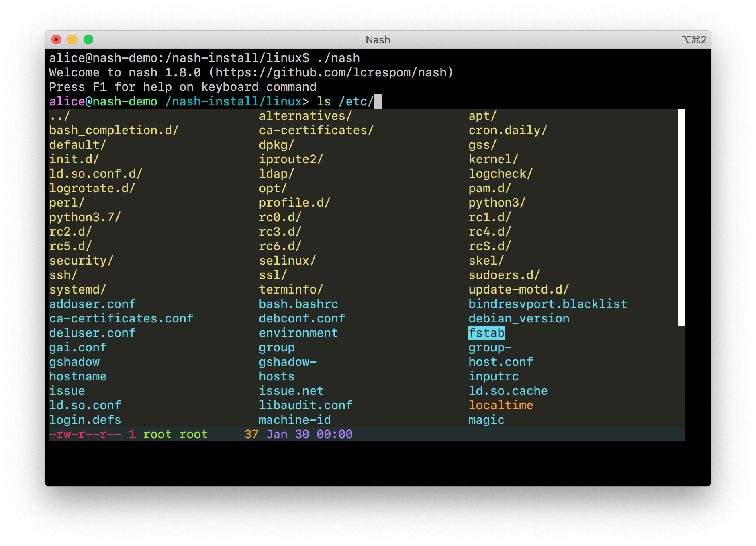Select the logcheck/ directory entry

501,174
